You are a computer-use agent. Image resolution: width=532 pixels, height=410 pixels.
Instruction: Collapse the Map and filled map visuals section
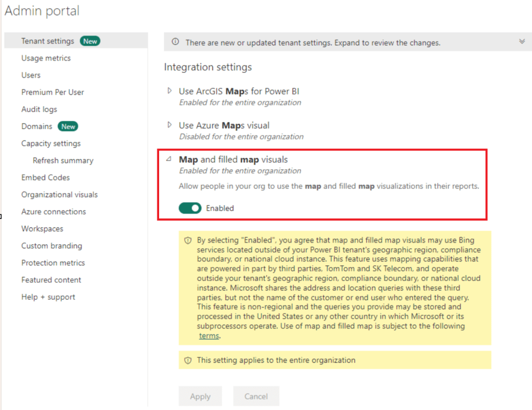168,160
